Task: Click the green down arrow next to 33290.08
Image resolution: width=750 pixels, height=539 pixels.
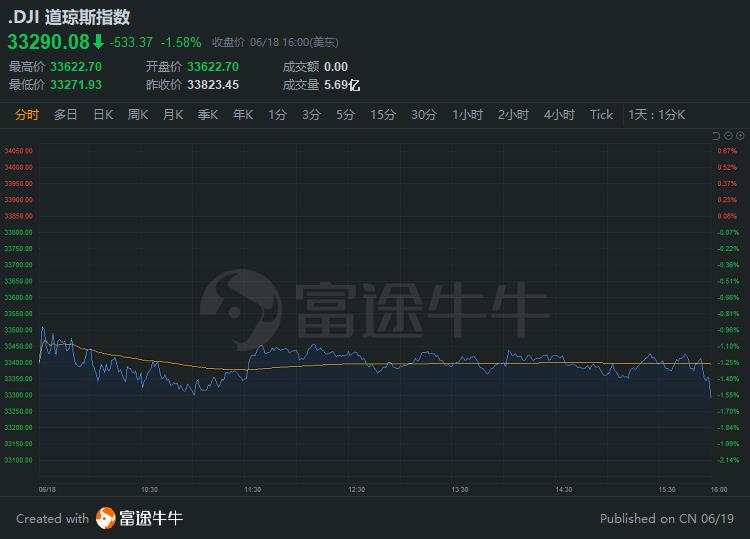Action: (98, 42)
